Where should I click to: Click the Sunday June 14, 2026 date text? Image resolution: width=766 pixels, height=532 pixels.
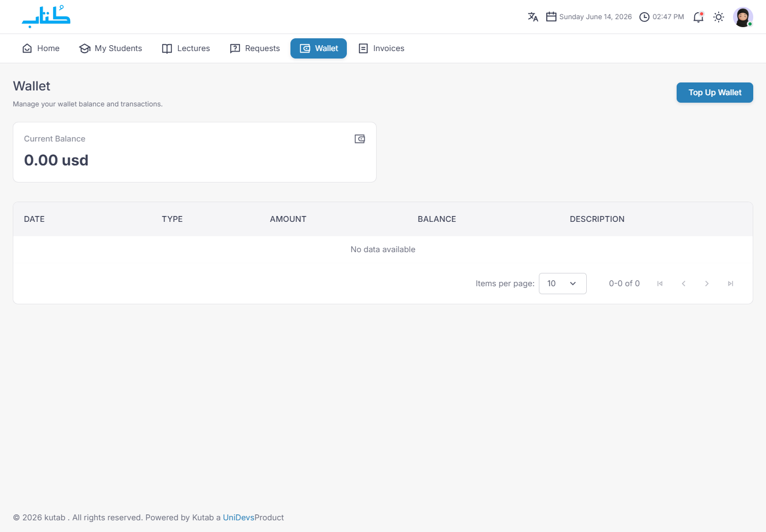click(595, 17)
